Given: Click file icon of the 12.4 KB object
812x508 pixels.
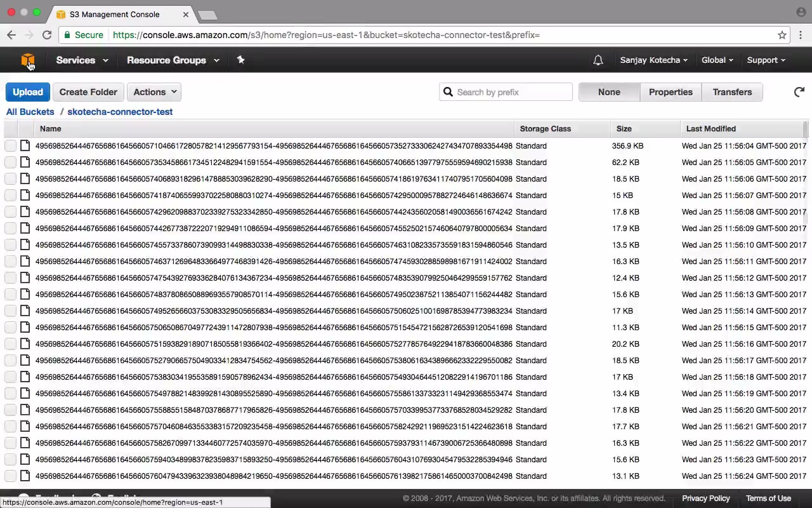Looking at the screenshot, I should [25, 277].
